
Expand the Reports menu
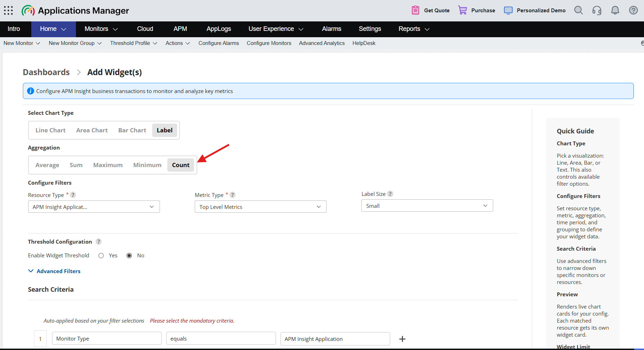pos(414,29)
